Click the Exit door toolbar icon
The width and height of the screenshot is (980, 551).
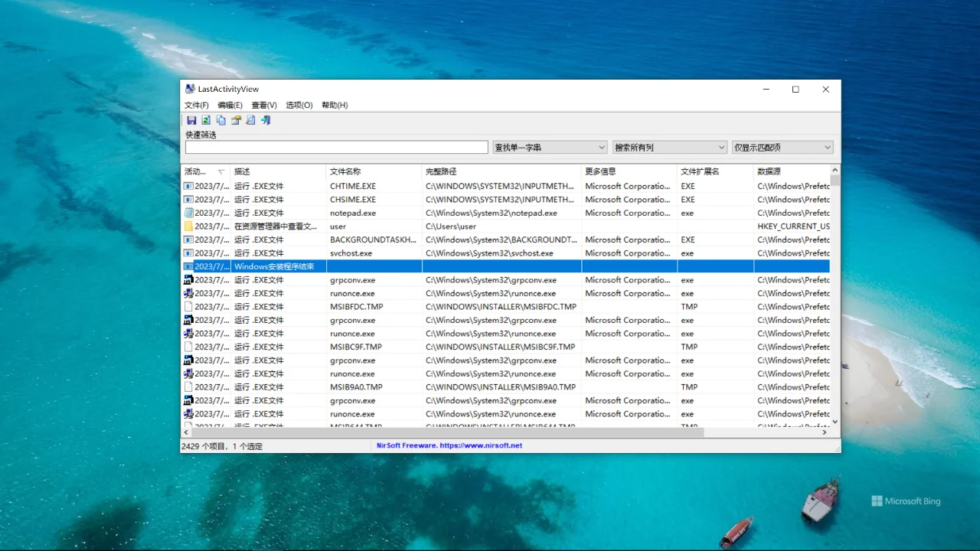266,120
